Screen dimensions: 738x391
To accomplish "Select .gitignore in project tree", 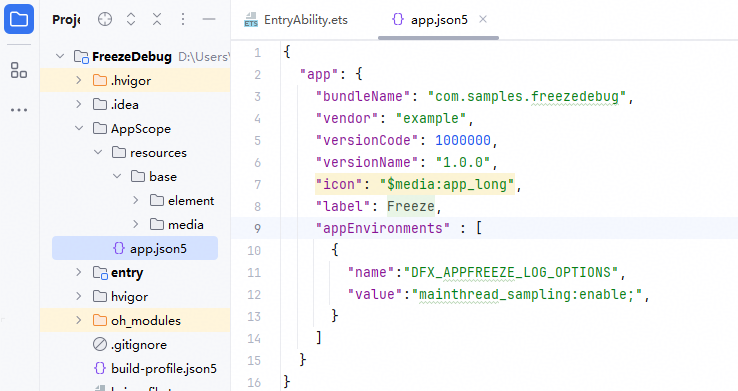I will (139, 344).
